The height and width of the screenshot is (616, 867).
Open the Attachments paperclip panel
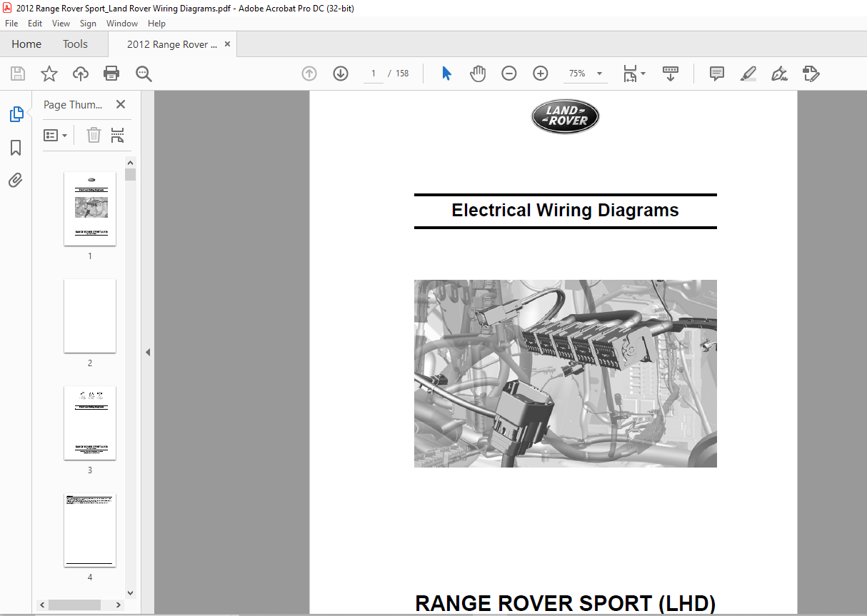coord(16,180)
